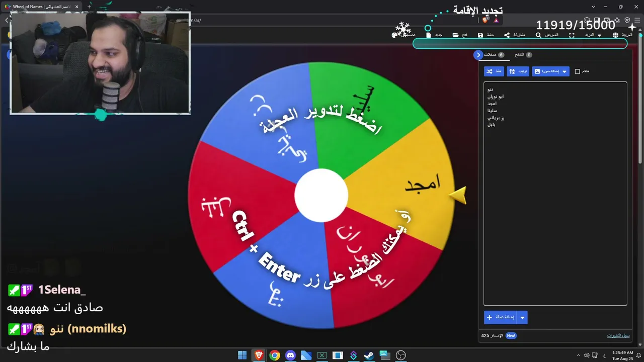Open OBS Studio from the taskbar
The image size is (644, 362).
coord(400,355)
